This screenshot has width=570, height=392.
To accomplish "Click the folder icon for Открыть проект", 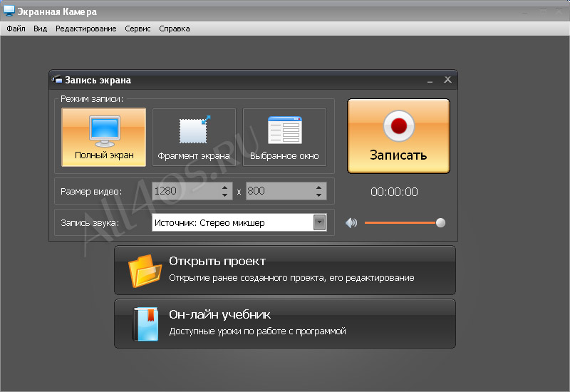I will click(x=145, y=271).
